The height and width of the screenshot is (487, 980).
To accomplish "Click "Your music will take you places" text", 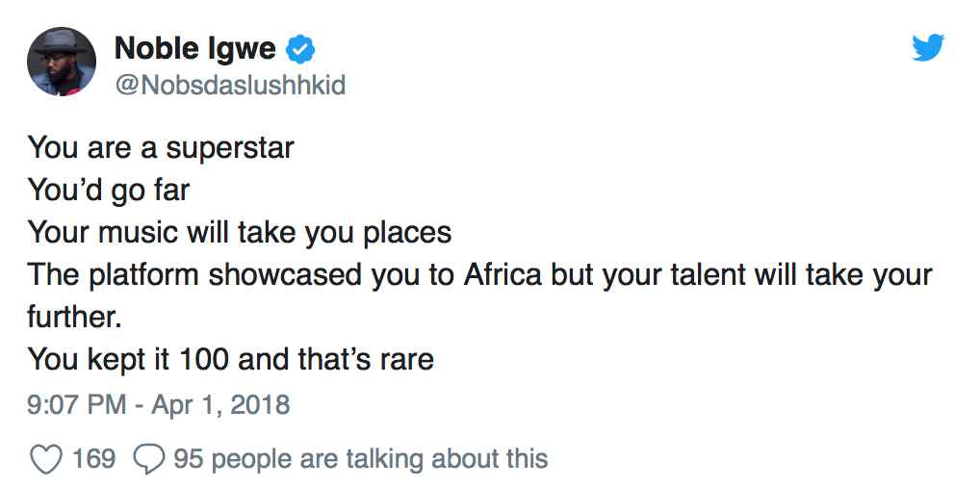I will [240, 233].
